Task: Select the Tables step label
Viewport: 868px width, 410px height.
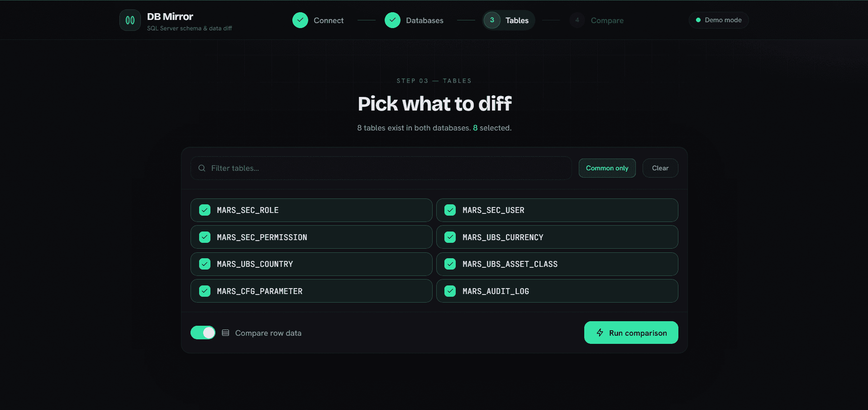Action: (517, 20)
